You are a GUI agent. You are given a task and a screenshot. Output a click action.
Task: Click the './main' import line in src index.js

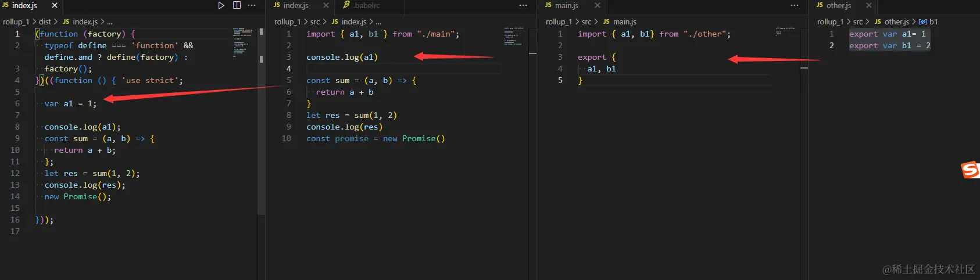382,34
